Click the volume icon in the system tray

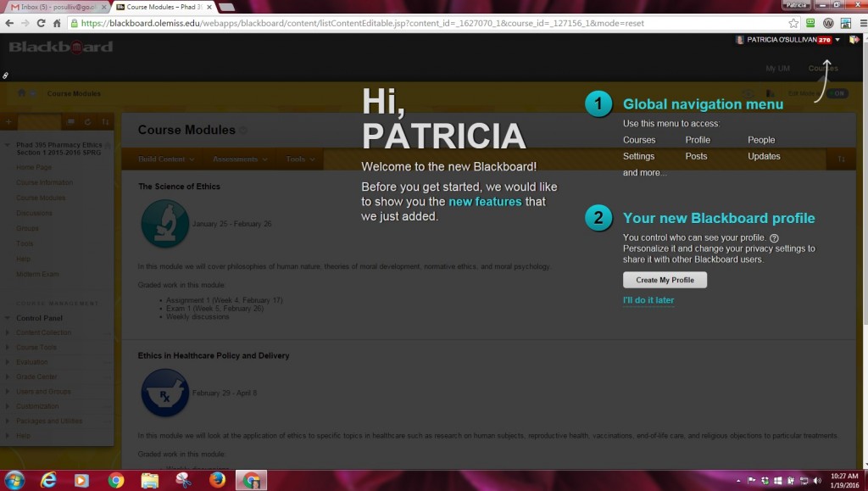[818, 481]
